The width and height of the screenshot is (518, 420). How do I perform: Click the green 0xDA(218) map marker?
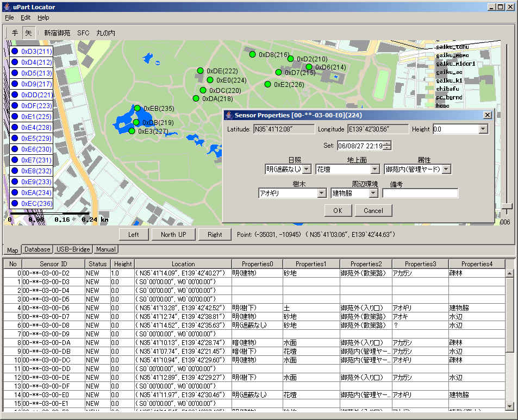click(x=196, y=98)
